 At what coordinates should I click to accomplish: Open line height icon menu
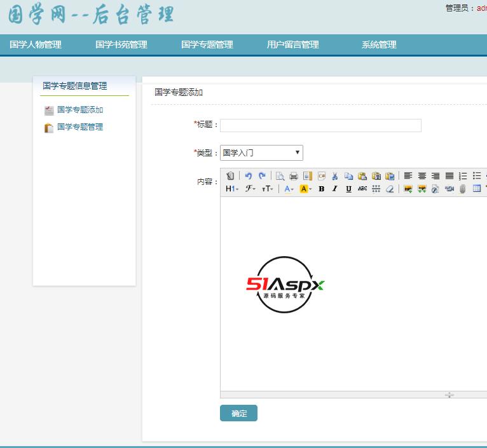376,189
